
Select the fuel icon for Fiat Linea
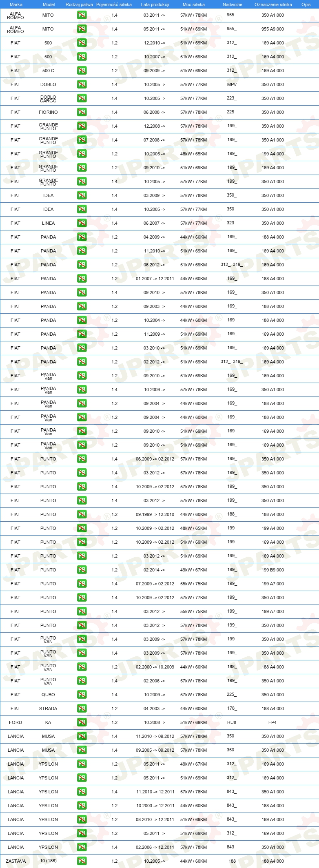(x=82, y=223)
